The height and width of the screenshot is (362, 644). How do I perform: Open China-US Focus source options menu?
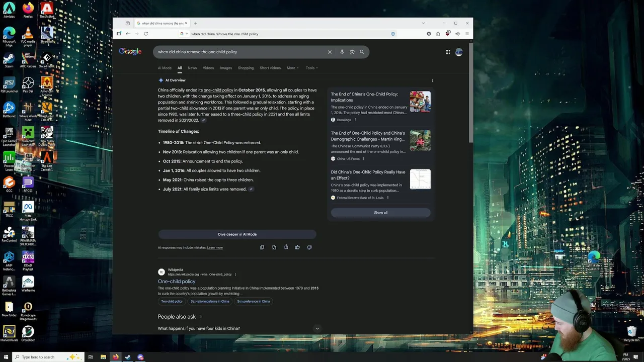click(x=364, y=159)
